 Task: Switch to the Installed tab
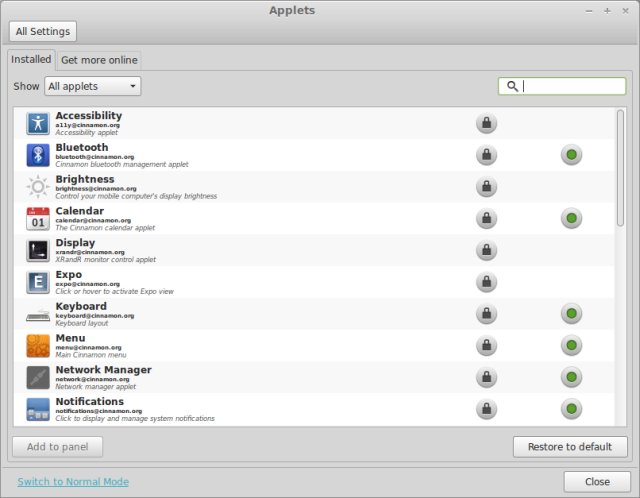pos(31,60)
